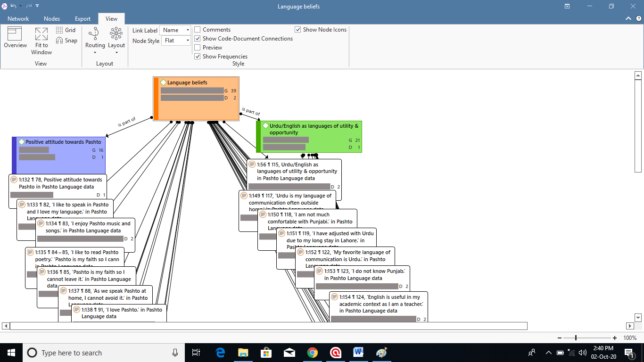
Task: Toggle the Snap option
Action: (x=66, y=41)
